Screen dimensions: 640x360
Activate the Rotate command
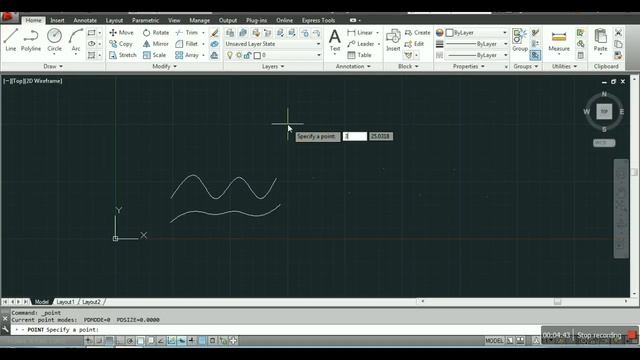tap(156, 33)
